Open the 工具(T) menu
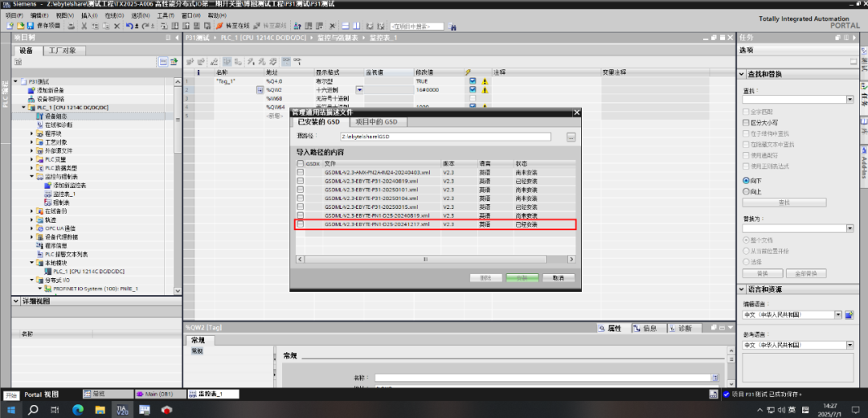868x418 pixels. tap(166, 15)
